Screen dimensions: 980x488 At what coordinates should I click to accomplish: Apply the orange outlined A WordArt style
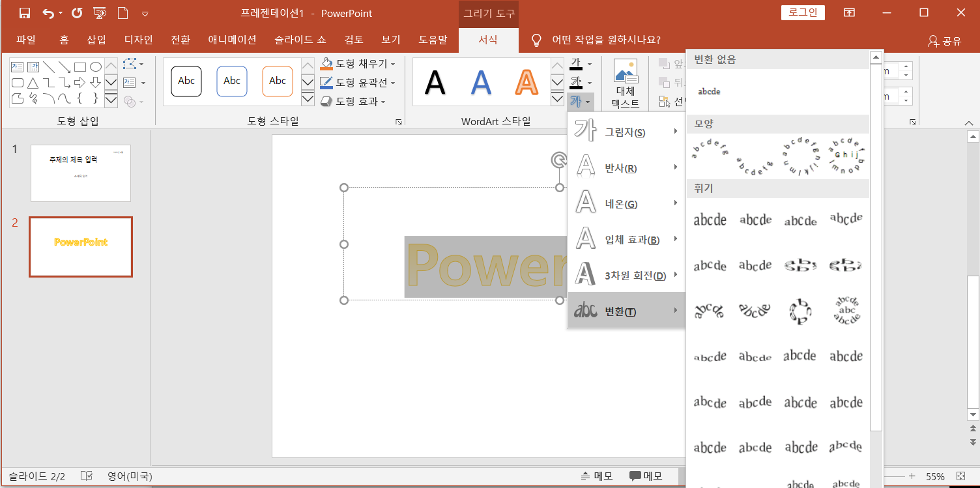click(x=526, y=82)
